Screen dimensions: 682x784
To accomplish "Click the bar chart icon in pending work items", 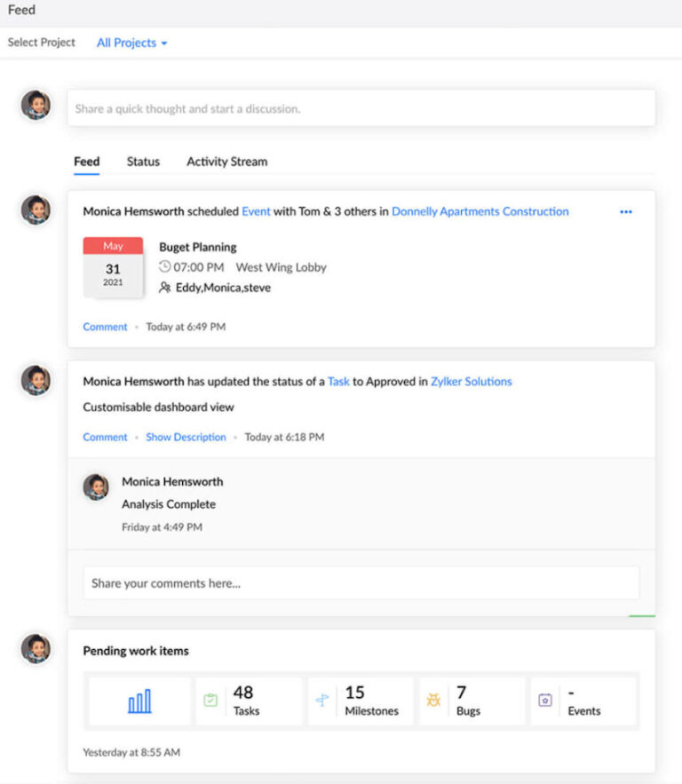I will pos(138,701).
